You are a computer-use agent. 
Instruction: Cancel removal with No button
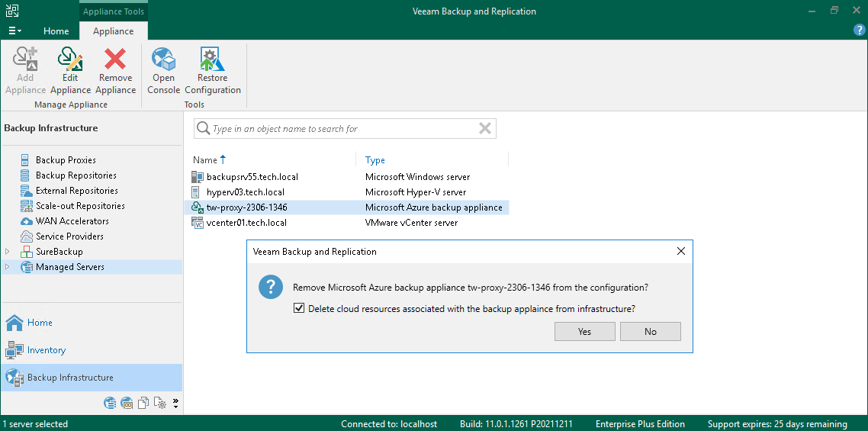point(651,331)
